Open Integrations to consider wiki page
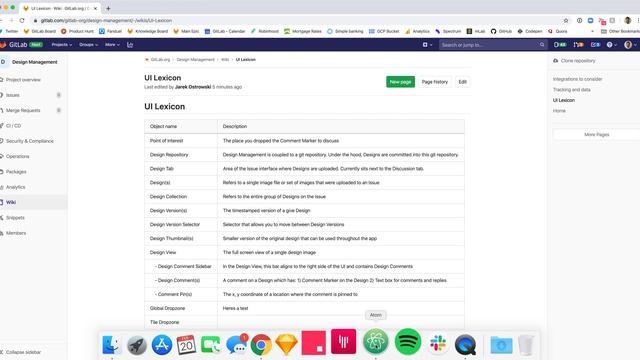640x360 pixels. [x=577, y=79]
